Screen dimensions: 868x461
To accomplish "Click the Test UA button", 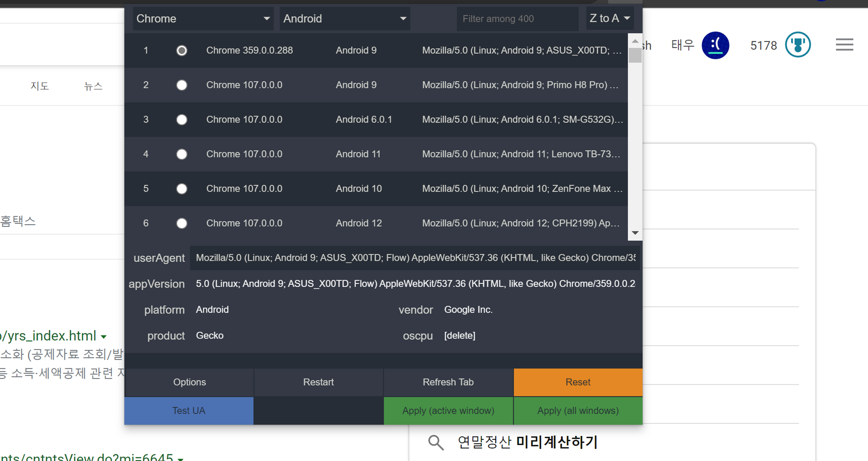I will [189, 410].
